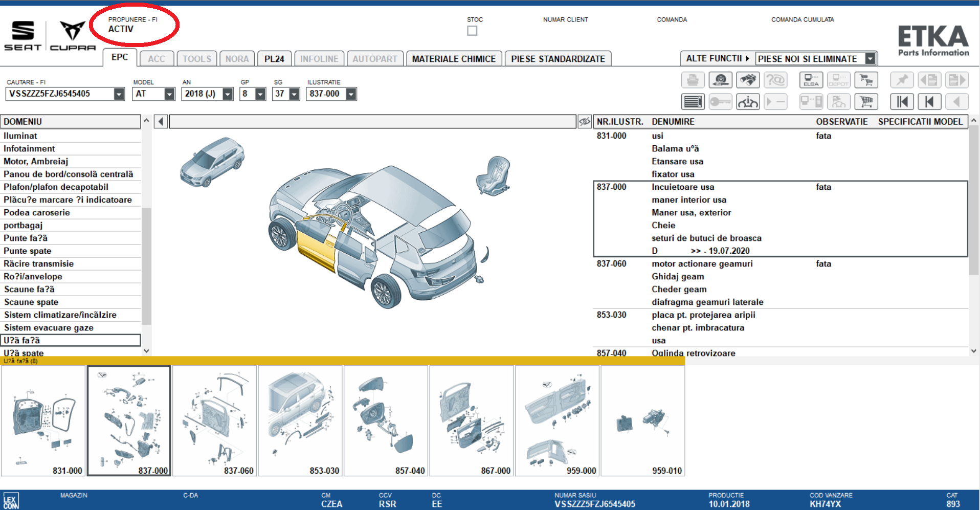Expand the MODEL dropdown arrow

169,94
